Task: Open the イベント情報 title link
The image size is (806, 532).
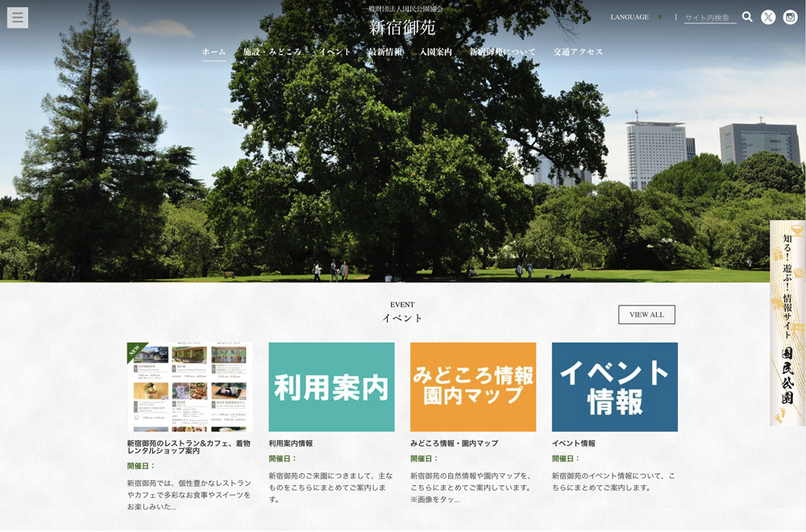Action: [x=574, y=443]
